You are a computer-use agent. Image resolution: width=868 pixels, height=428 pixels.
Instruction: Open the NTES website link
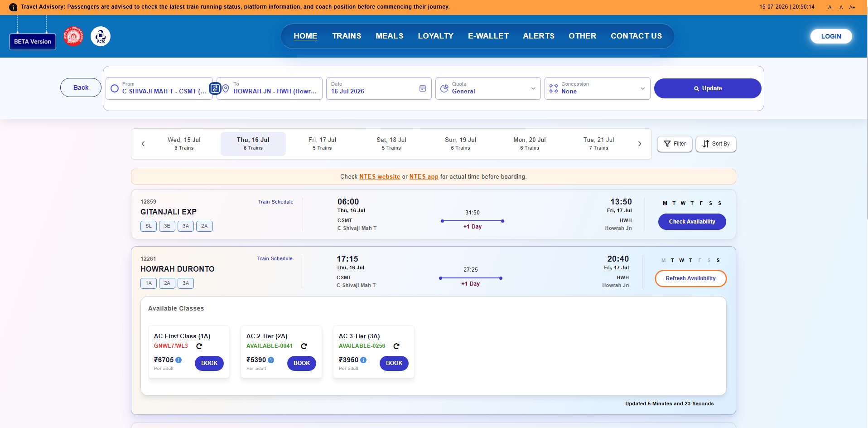pos(380,177)
